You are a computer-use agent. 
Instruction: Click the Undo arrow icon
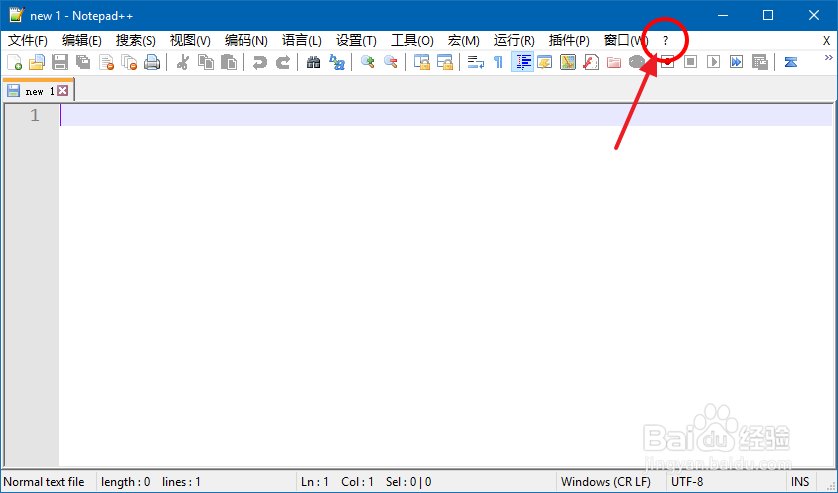(x=260, y=63)
